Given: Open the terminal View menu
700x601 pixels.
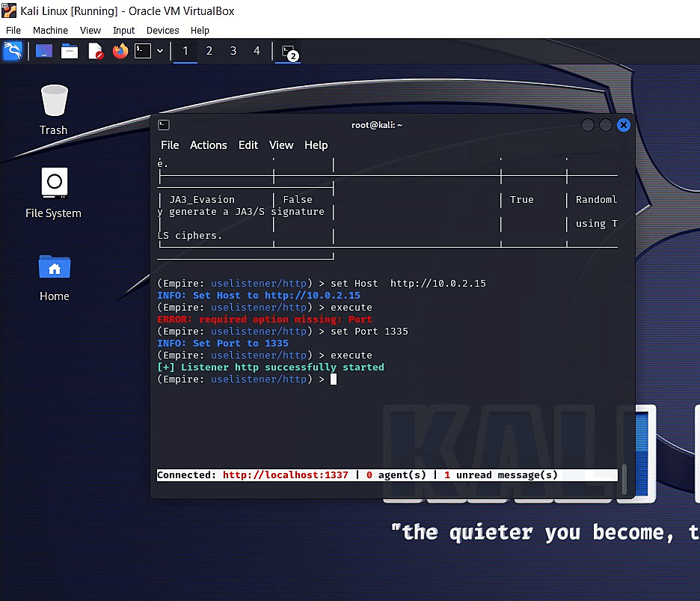Looking at the screenshot, I should [x=281, y=145].
